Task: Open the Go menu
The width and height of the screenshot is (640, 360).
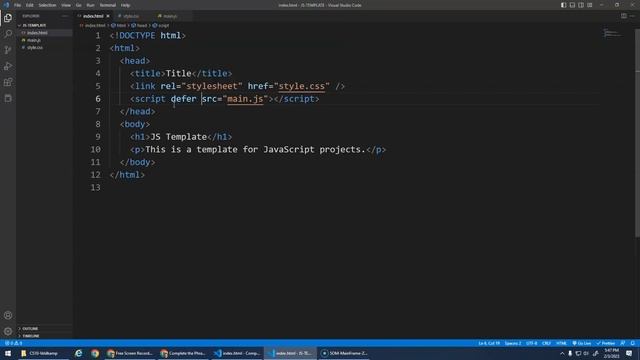Action: point(78,5)
